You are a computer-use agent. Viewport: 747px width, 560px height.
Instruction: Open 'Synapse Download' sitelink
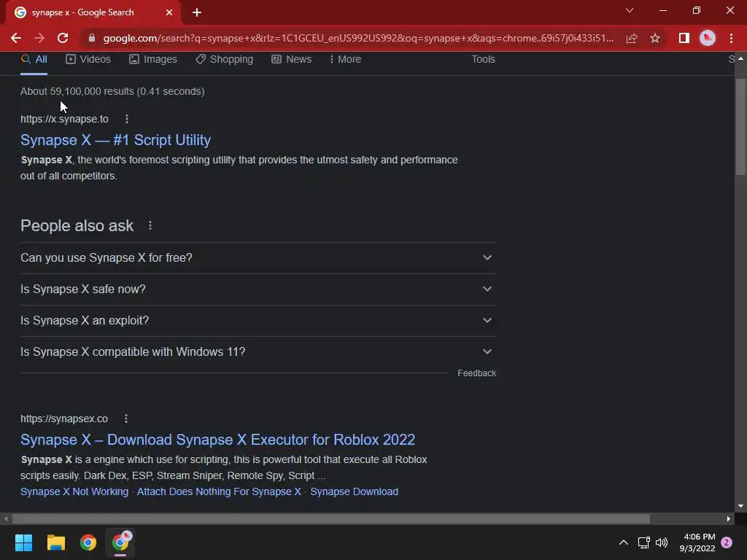click(354, 491)
